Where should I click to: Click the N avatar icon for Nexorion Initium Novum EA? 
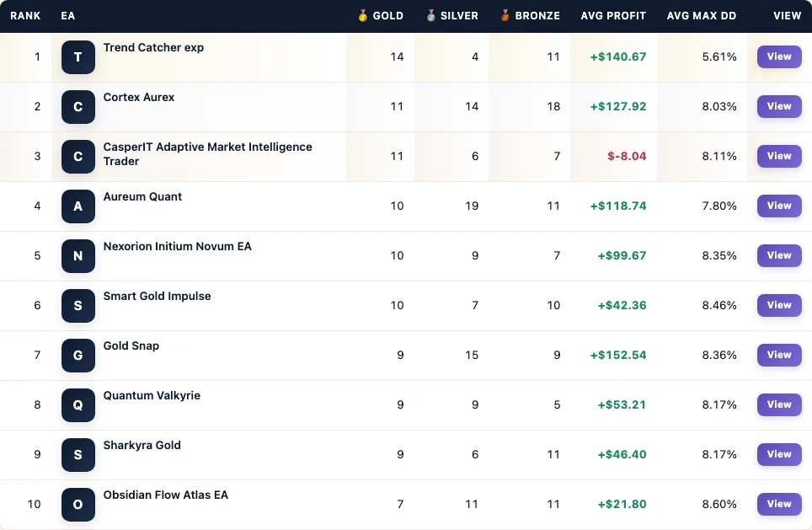[x=78, y=256]
